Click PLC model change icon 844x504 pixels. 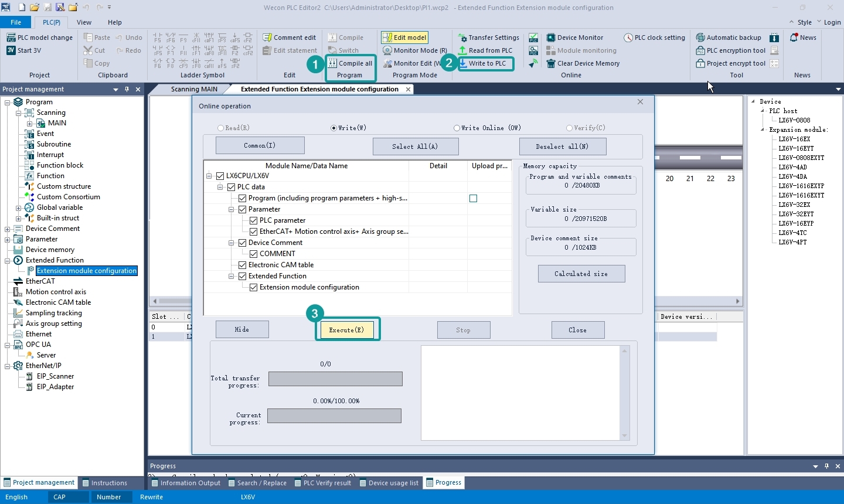coord(11,38)
